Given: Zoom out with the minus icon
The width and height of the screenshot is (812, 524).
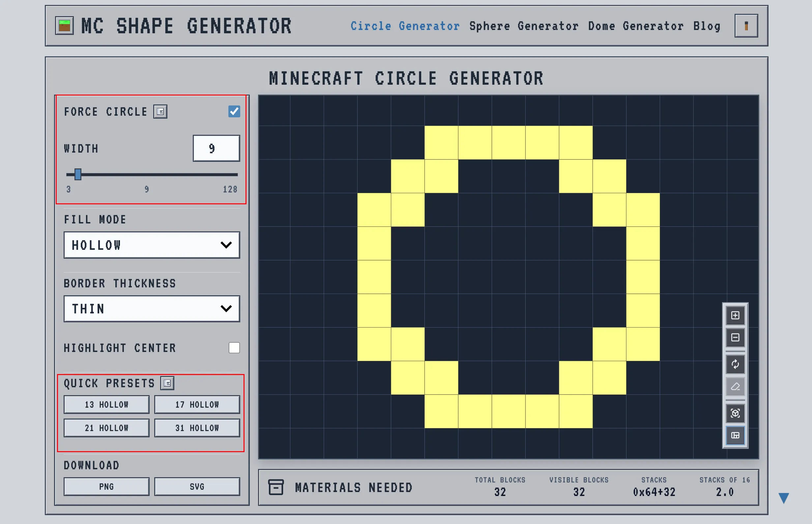Looking at the screenshot, I should [x=735, y=337].
